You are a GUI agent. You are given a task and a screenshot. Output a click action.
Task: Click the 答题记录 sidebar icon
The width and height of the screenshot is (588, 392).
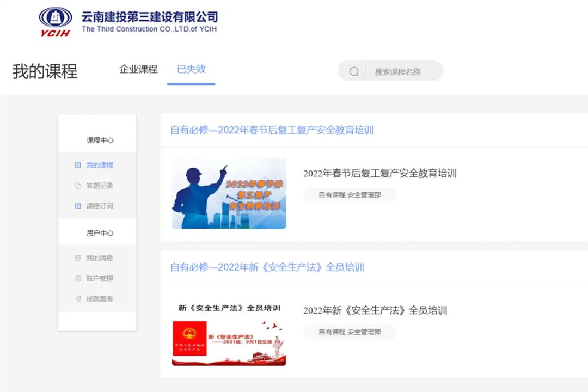pos(78,186)
